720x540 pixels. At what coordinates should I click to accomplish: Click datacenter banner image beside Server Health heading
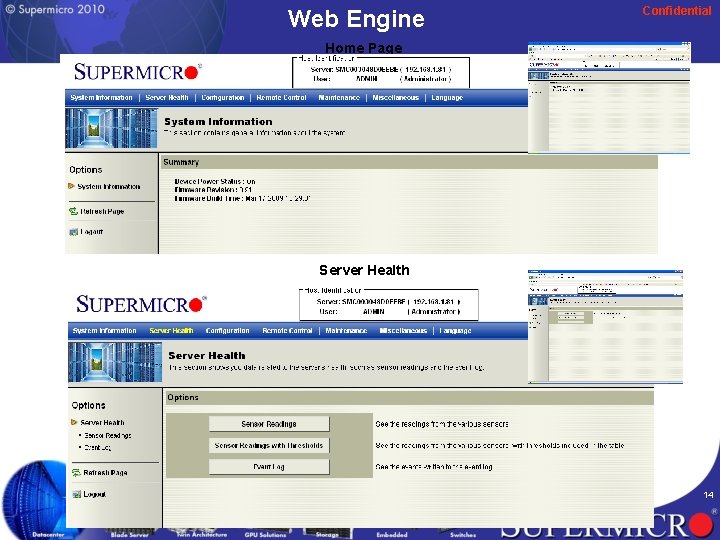pos(115,362)
